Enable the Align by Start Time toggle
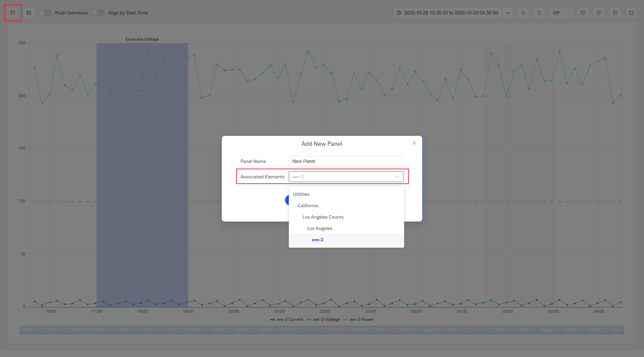Image resolution: width=644 pixels, height=357 pixels. point(98,12)
